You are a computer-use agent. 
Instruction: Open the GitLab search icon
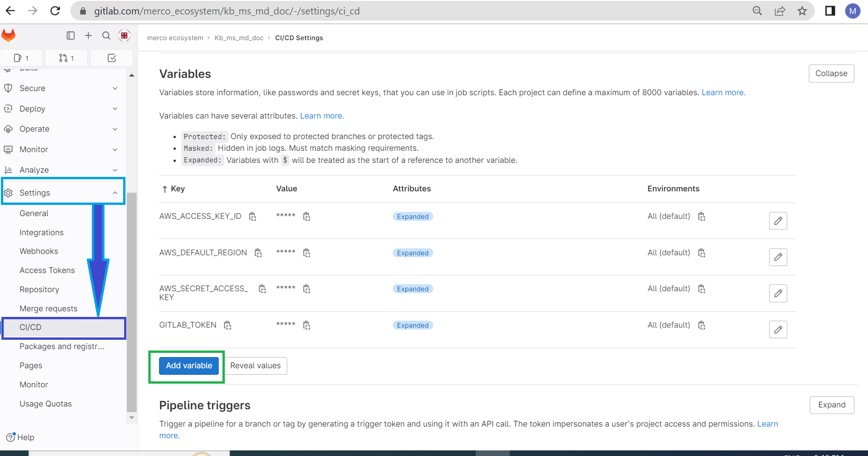coord(106,35)
